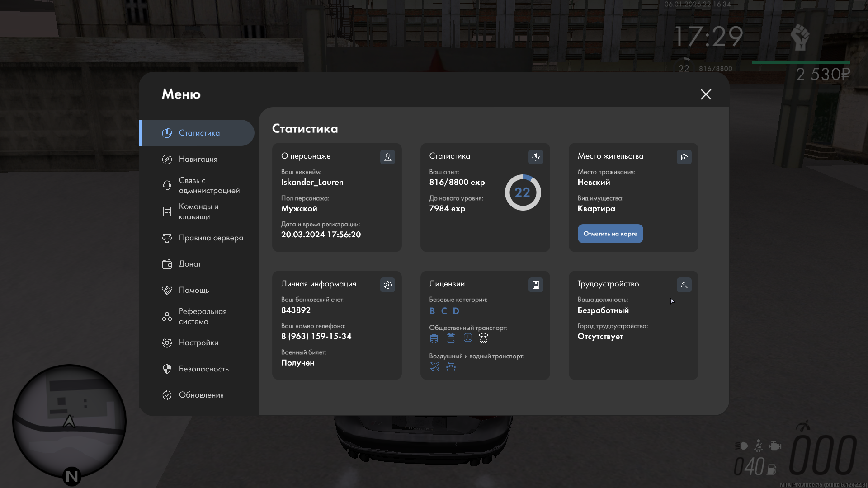Open the Обновления menu entry
The width and height of the screenshot is (868, 488).
click(x=201, y=395)
